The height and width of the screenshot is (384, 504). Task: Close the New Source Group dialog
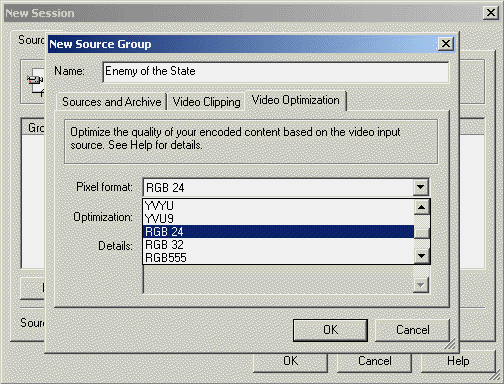[446, 44]
